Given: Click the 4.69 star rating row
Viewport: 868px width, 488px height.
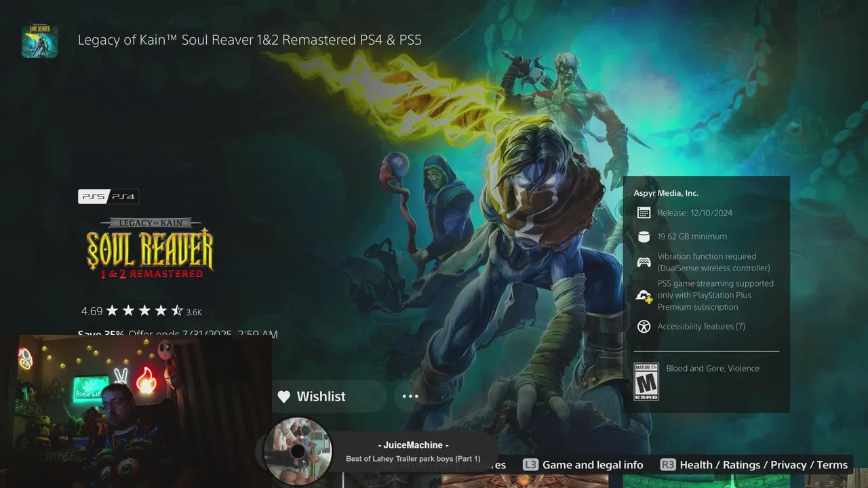Looking at the screenshot, I should click(141, 311).
